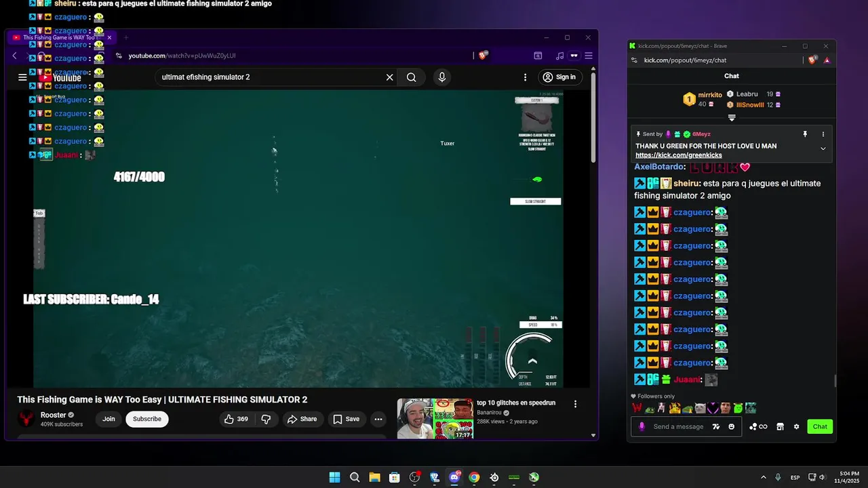
Task: Click the Juaani username in Kick chat
Action: click(x=687, y=380)
